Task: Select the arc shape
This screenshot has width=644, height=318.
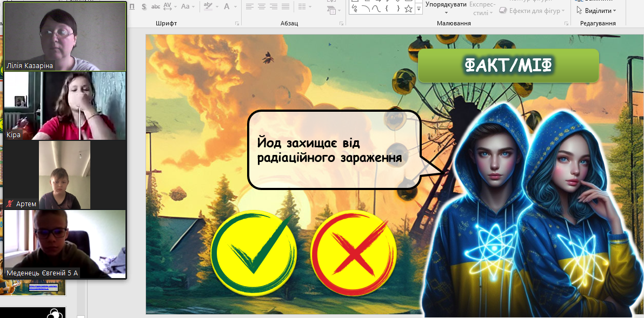Action: coord(366,8)
